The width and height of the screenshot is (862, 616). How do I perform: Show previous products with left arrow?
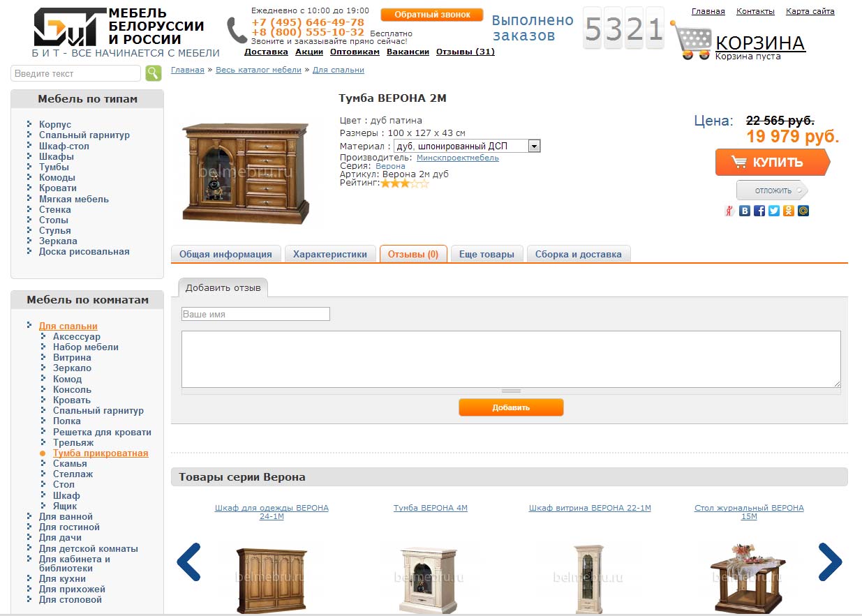[x=188, y=562]
